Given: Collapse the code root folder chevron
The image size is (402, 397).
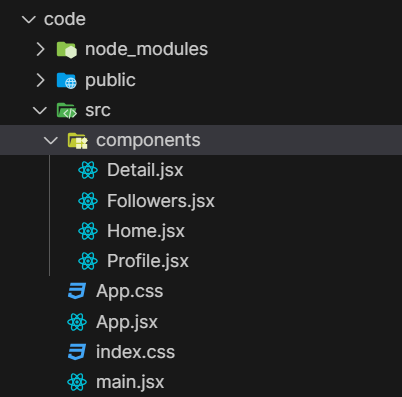Looking at the screenshot, I should pyautogui.click(x=29, y=20).
